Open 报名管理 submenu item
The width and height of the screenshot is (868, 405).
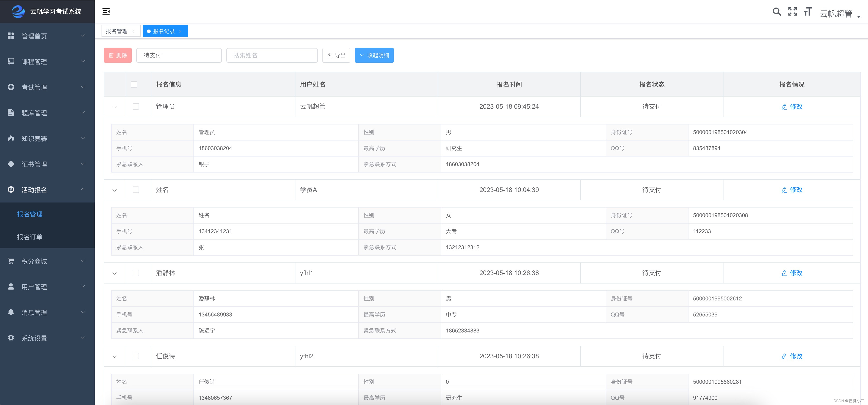click(x=47, y=214)
